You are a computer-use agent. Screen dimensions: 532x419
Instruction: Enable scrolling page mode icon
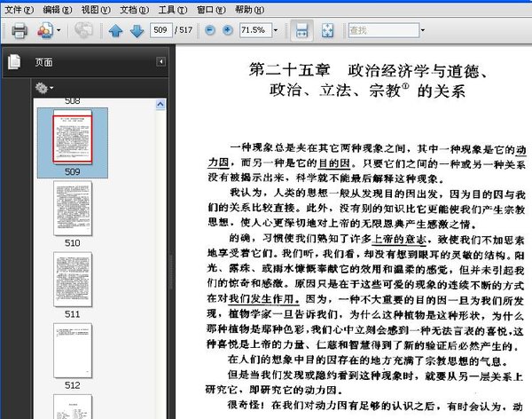coord(301,31)
